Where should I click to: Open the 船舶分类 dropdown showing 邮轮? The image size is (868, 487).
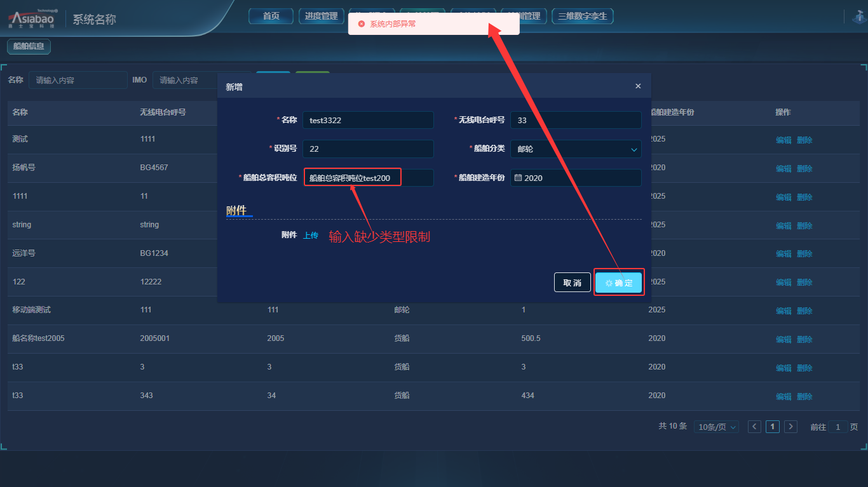click(x=576, y=149)
